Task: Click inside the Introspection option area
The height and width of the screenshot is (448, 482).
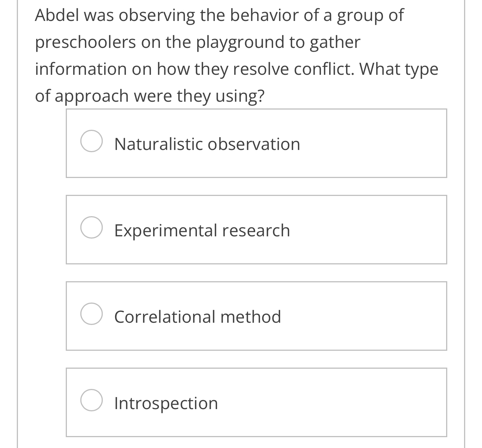Action: (x=256, y=402)
